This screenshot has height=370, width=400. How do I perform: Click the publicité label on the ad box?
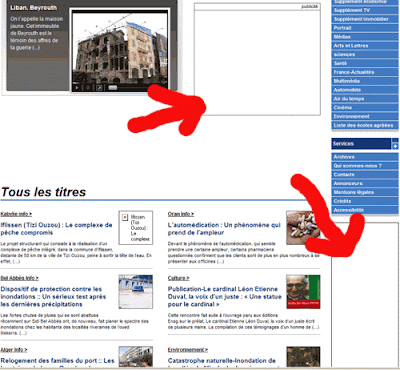coord(310,7)
